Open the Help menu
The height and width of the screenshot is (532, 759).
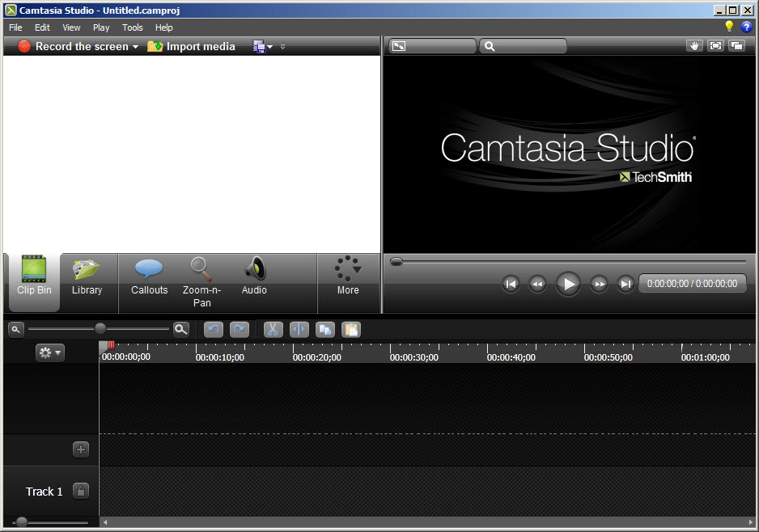coord(163,27)
